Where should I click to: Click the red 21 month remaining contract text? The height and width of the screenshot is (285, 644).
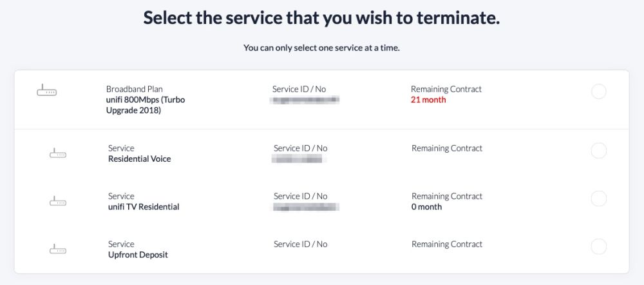(x=428, y=100)
